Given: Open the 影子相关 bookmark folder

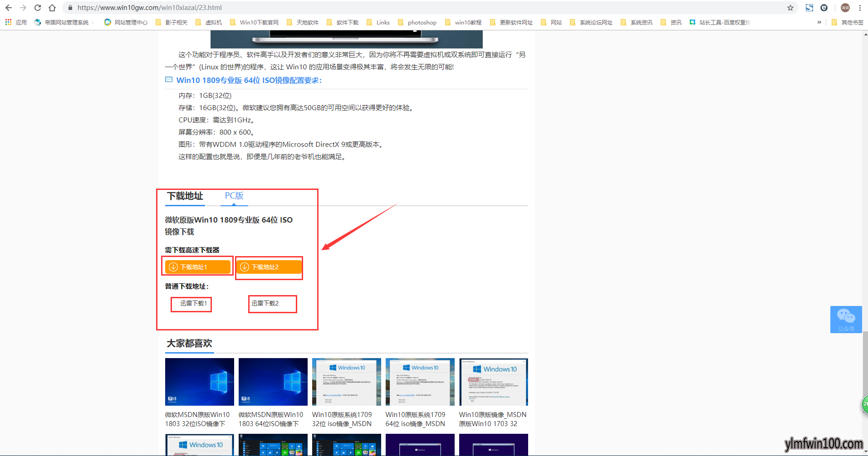Looking at the screenshot, I should point(172,22).
